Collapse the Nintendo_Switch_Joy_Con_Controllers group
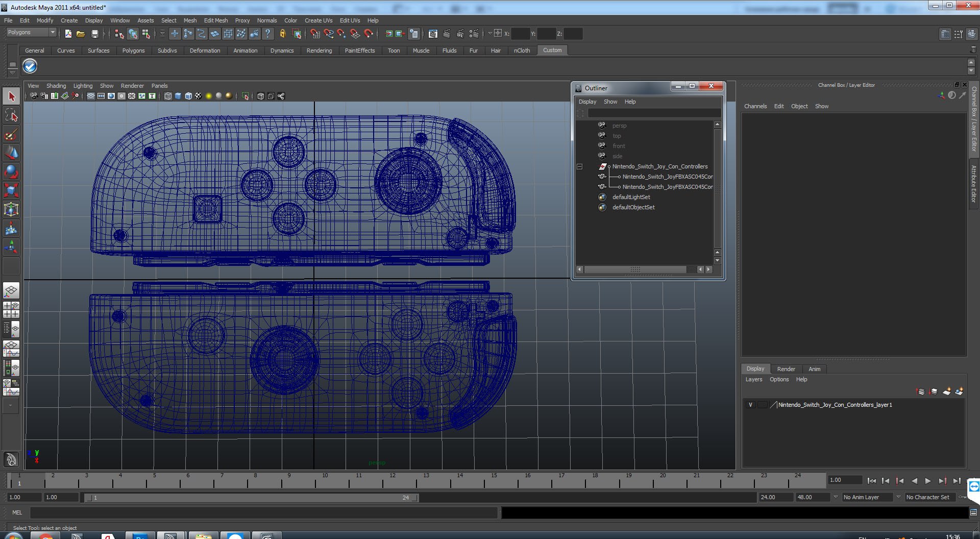The height and width of the screenshot is (539, 980). tap(579, 166)
